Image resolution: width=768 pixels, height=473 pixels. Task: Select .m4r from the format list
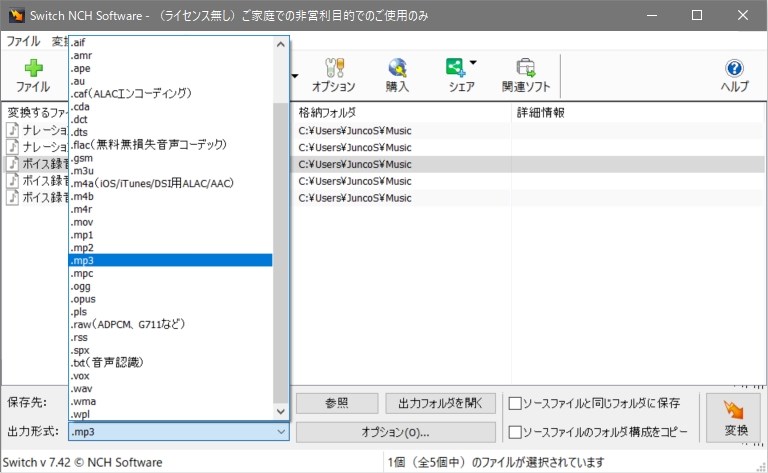tap(171, 209)
